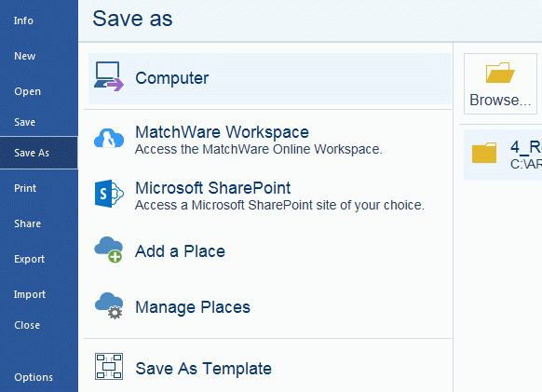Open Options at sidebar bottom
542x392 pixels.
click(x=34, y=377)
